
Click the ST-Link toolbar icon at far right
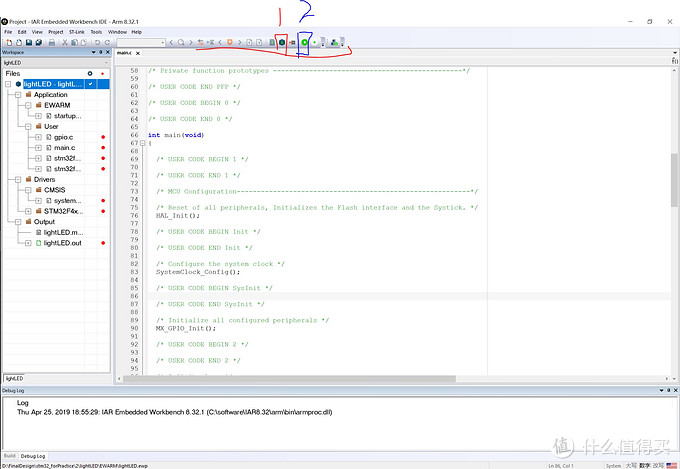point(334,43)
